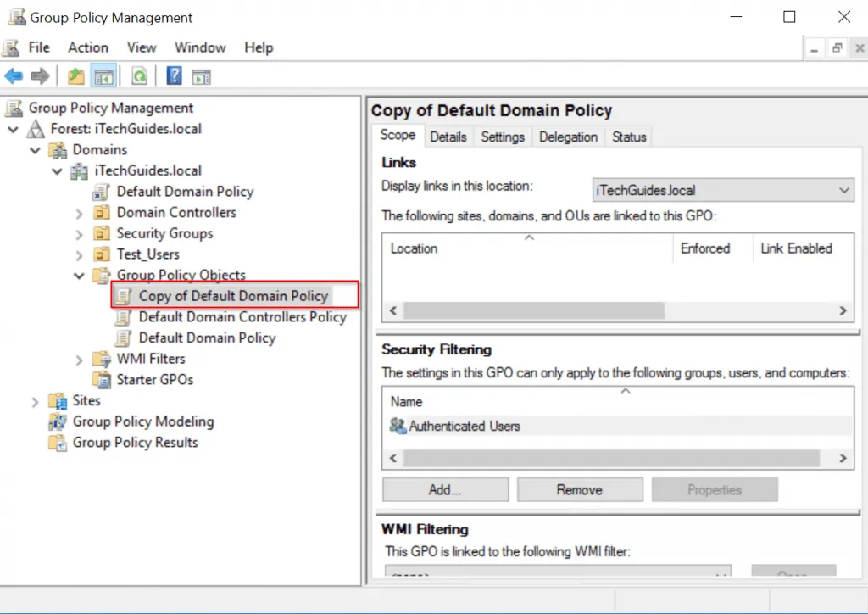Click the Group Policy Management root icon
The image size is (868, 614).
15,108
